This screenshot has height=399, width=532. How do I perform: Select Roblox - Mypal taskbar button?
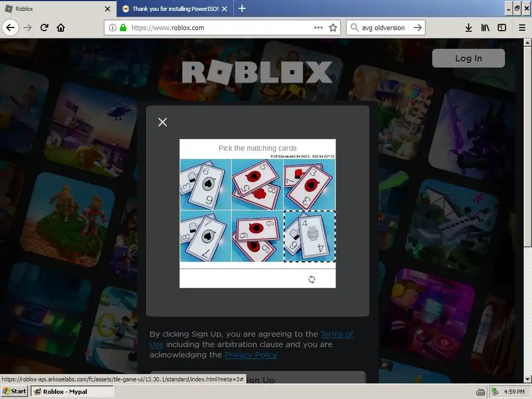[x=72, y=391]
